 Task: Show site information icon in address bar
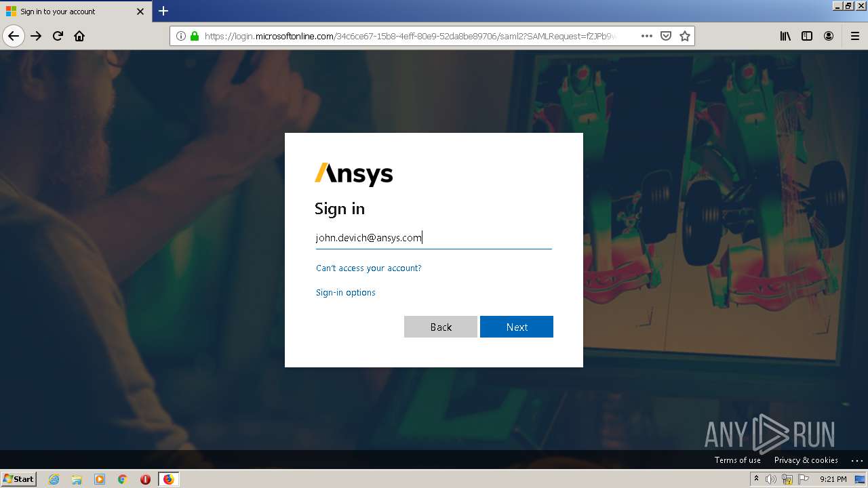181,36
